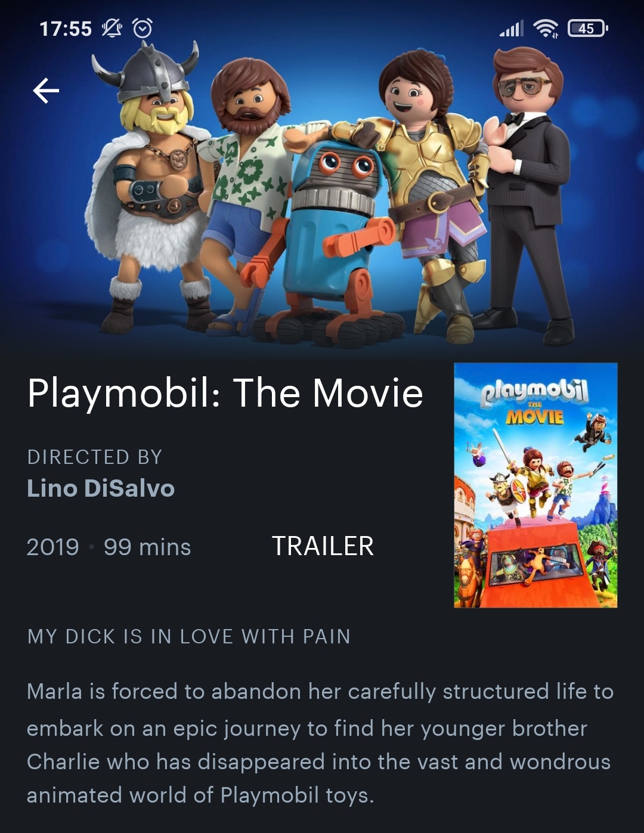Open the TRAILER for the film

[323, 546]
